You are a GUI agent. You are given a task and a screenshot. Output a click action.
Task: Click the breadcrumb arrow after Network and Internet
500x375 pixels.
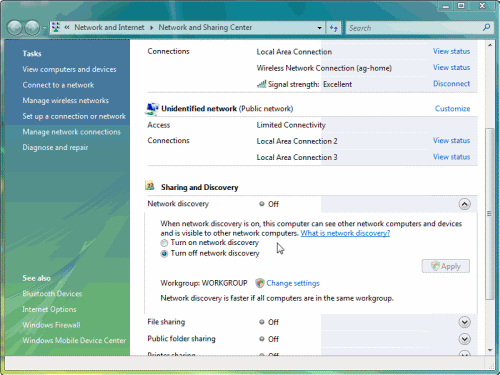click(152, 28)
